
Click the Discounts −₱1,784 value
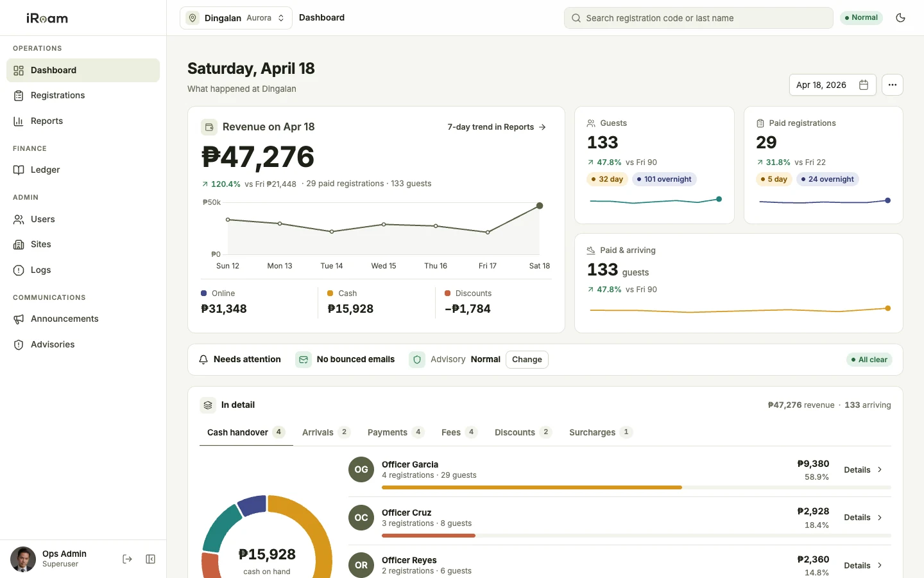tap(468, 309)
